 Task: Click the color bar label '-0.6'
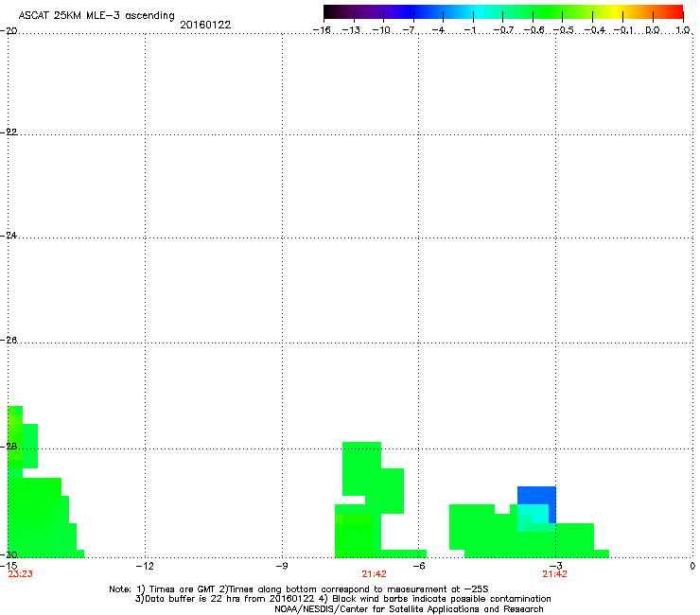534,30
